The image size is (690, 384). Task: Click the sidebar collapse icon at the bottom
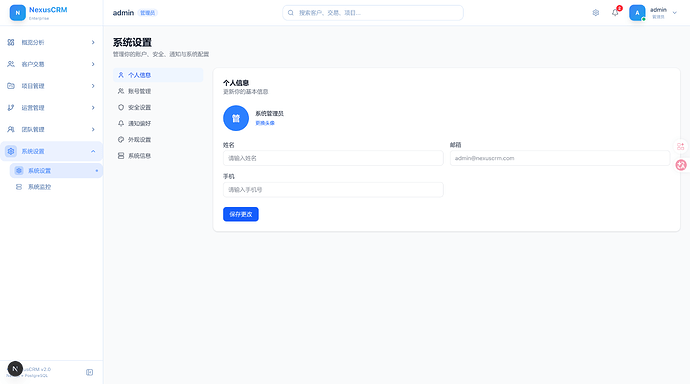point(89,372)
